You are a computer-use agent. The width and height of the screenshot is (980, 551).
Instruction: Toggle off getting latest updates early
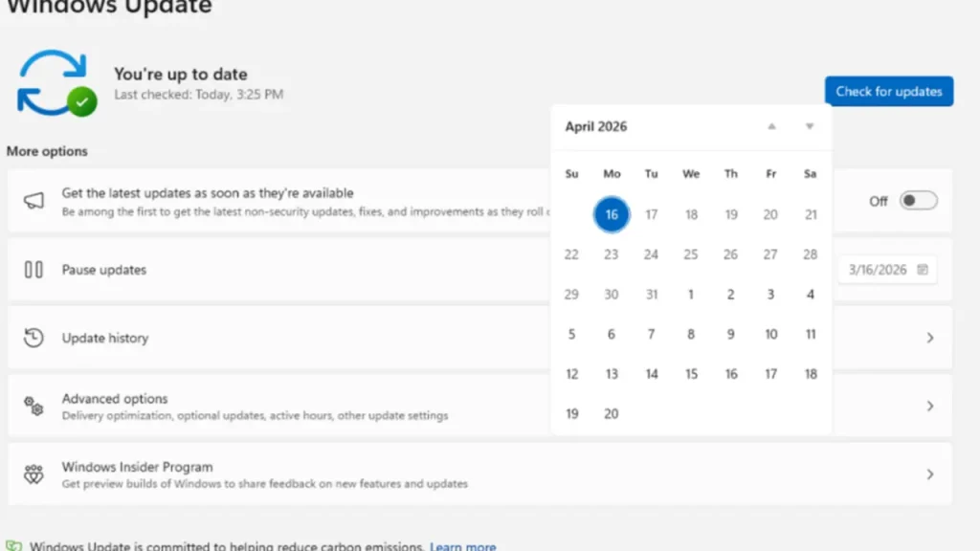coord(917,201)
